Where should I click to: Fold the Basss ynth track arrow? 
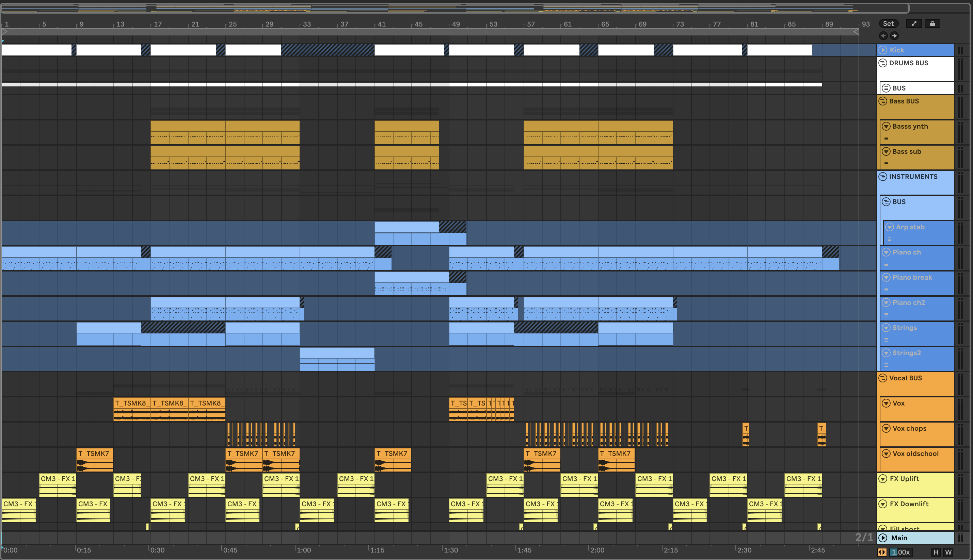pyautogui.click(x=886, y=126)
